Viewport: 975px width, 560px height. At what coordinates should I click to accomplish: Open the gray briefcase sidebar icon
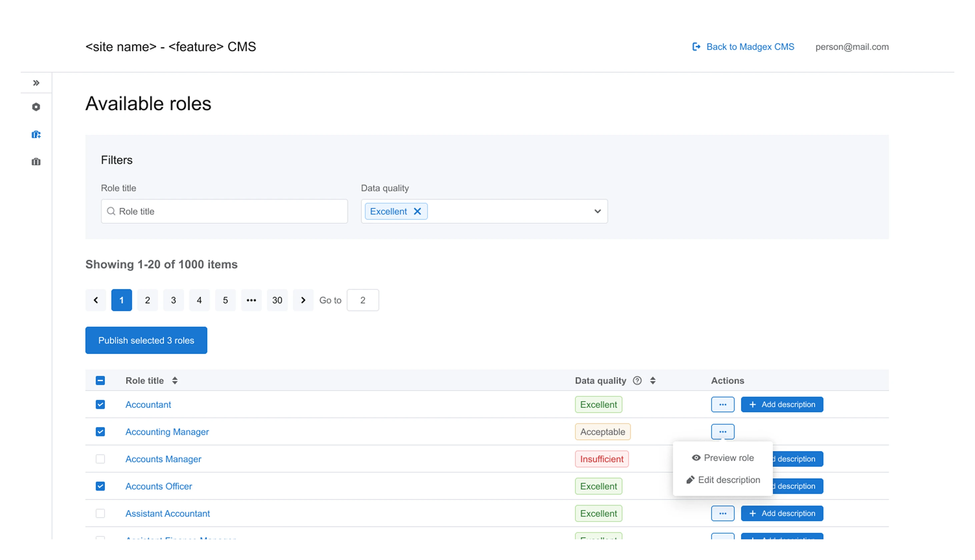coord(36,162)
